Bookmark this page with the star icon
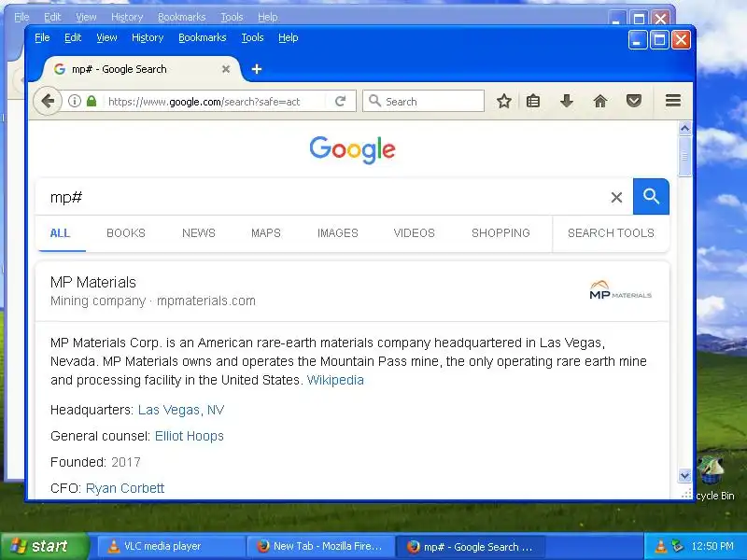Image resolution: width=747 pixels, height=560 pixels. point(503,101)
